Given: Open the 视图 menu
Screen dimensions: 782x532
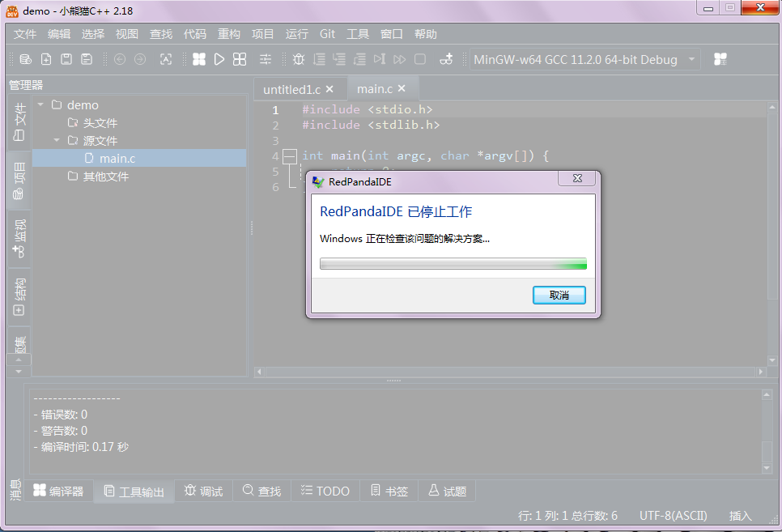Looking at the screenshot, I should 126,34.
